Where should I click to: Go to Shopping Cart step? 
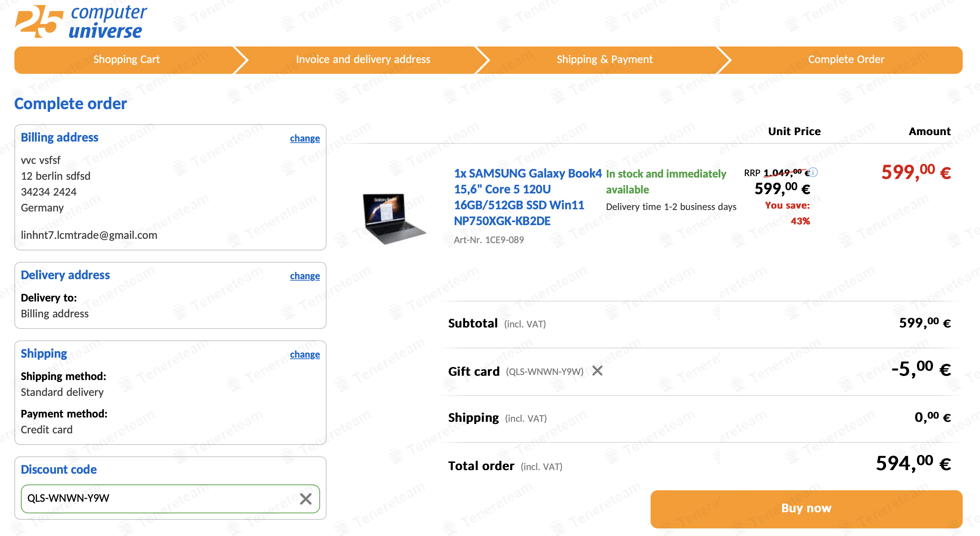click(x=126, y=59)
